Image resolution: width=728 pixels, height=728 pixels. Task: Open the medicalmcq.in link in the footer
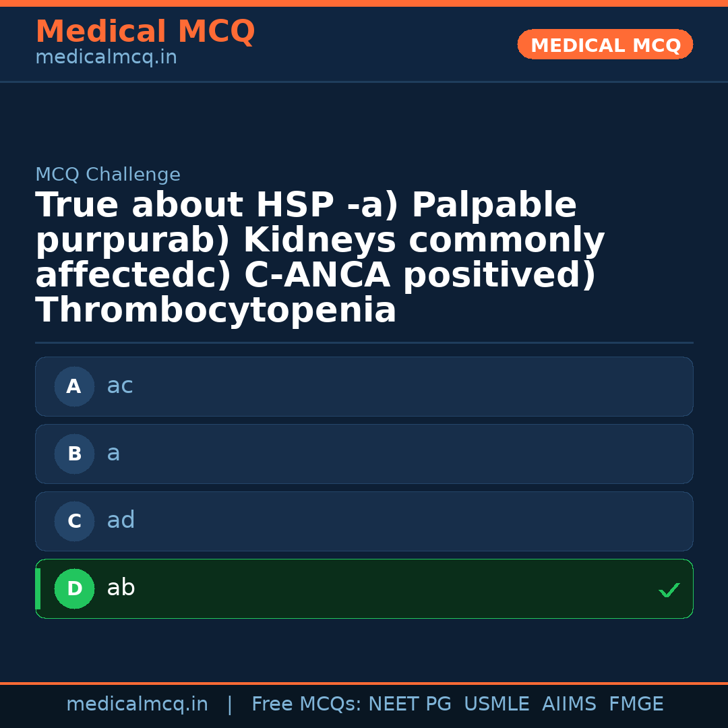coord(137,704)
